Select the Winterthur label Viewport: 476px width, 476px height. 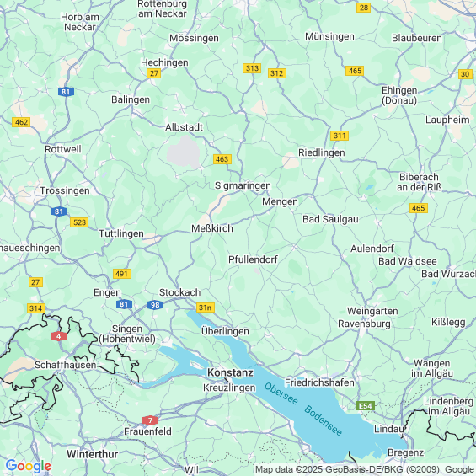click(x=93, y=454)
